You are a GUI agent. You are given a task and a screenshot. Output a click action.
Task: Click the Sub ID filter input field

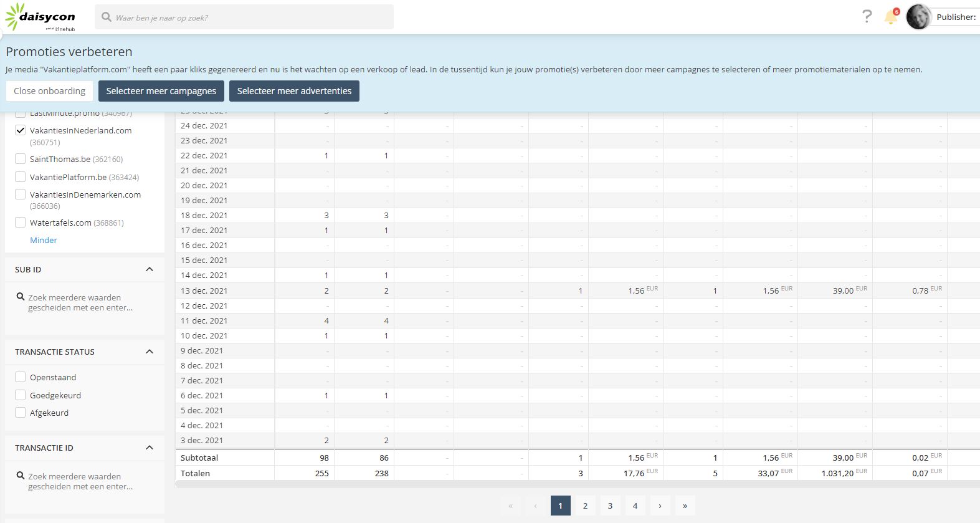tap(85, 302)
